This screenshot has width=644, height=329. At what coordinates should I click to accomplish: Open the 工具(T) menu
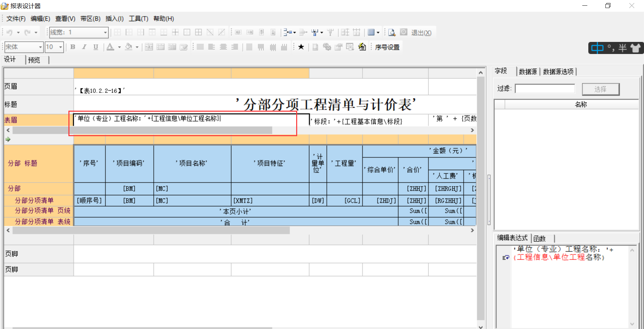tap(139, 19)
